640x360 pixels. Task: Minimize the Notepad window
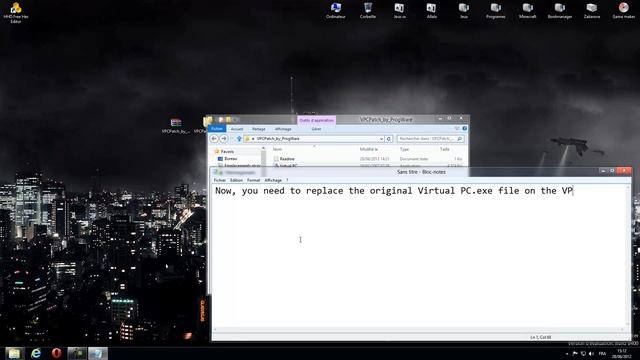coord(603,171)
